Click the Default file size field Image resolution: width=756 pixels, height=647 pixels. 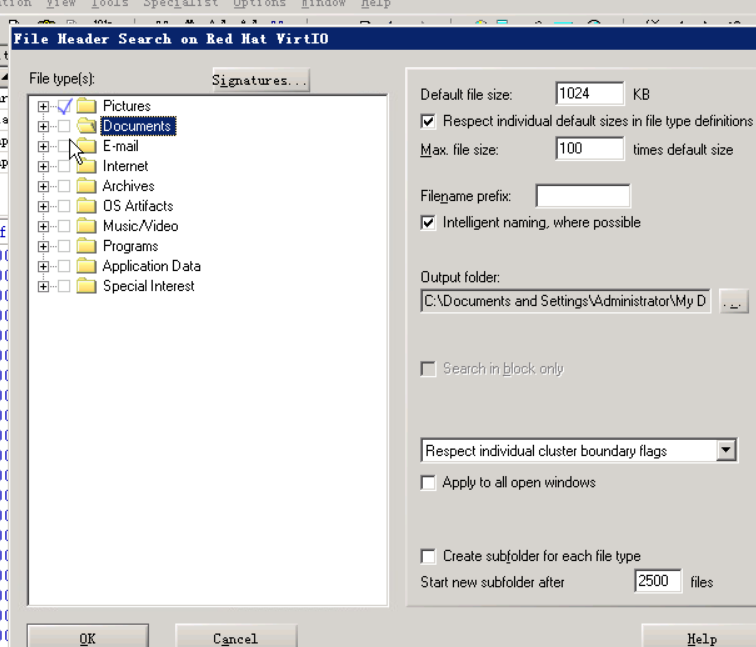[590, 94]
